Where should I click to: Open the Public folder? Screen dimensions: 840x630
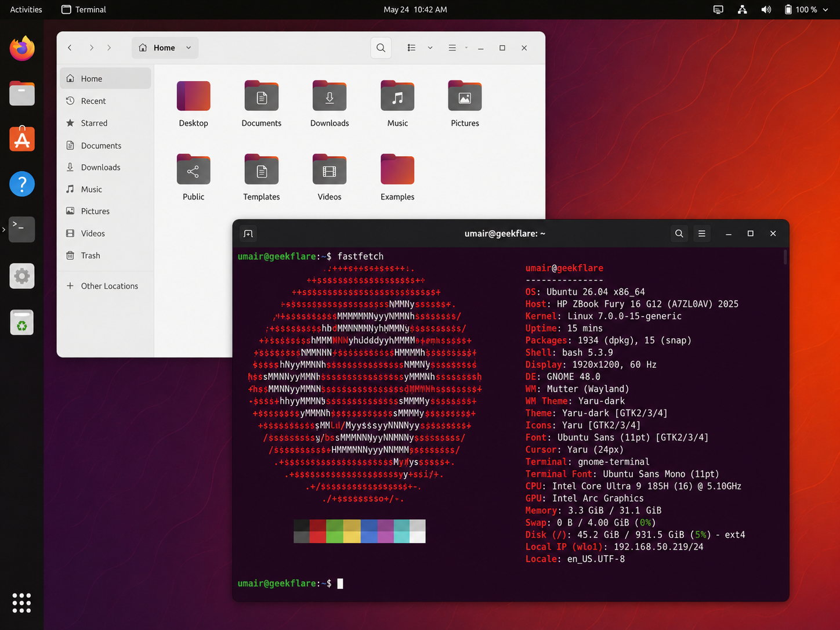click(193, 177)
